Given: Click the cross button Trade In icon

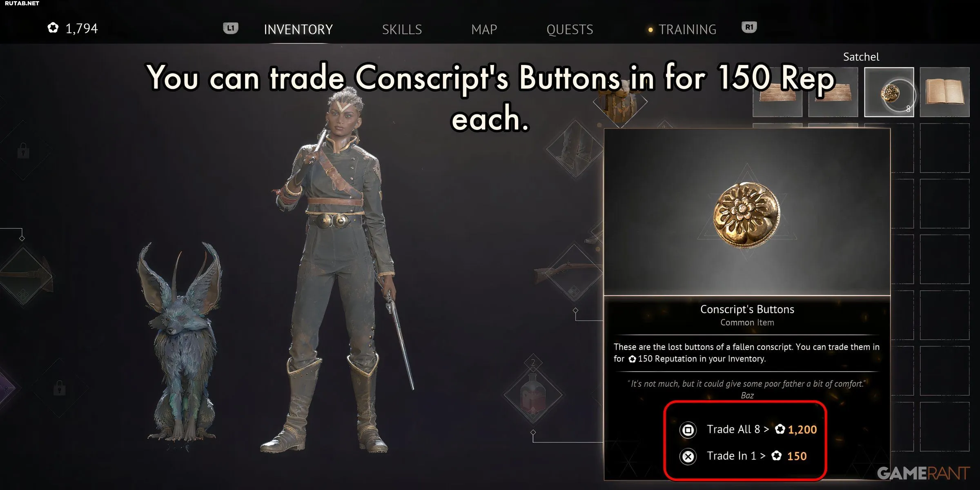Looking at the screenshot, I should click(688, 457).
